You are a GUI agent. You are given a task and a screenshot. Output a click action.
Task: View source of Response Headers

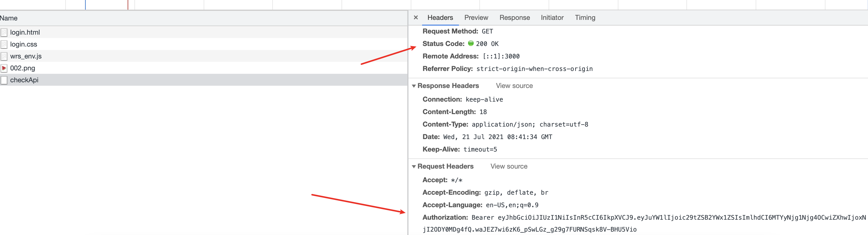(x=514, y=86)
